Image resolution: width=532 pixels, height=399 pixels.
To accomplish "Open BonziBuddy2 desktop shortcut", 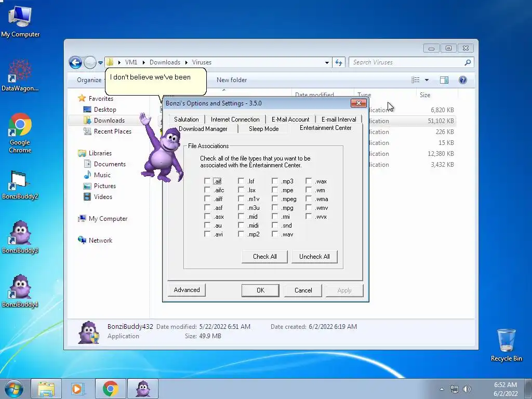I will pos(20,184).
